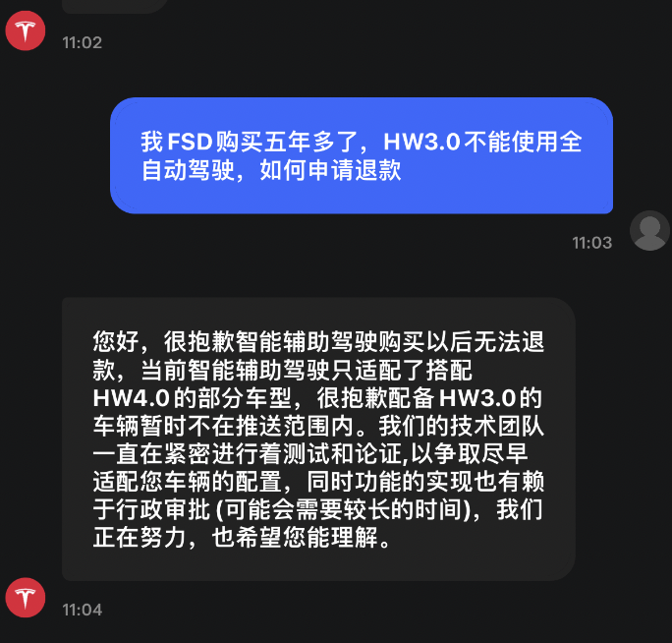672x643 pixels.
Task: Tap the gray user profile avatar
Action: click(649, 230)
